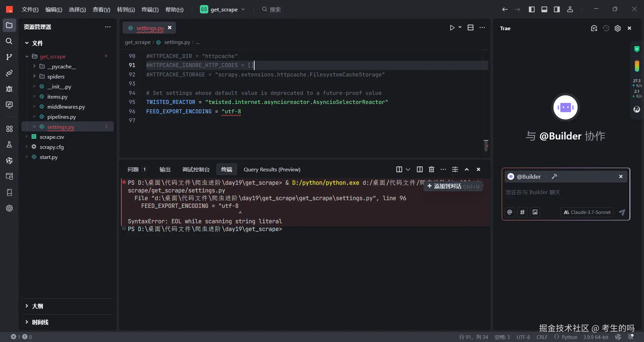Image resolution: width=644 pixels, height=342 pixels.
Task: Open the Extensions view icon
Action: (9, 129)
